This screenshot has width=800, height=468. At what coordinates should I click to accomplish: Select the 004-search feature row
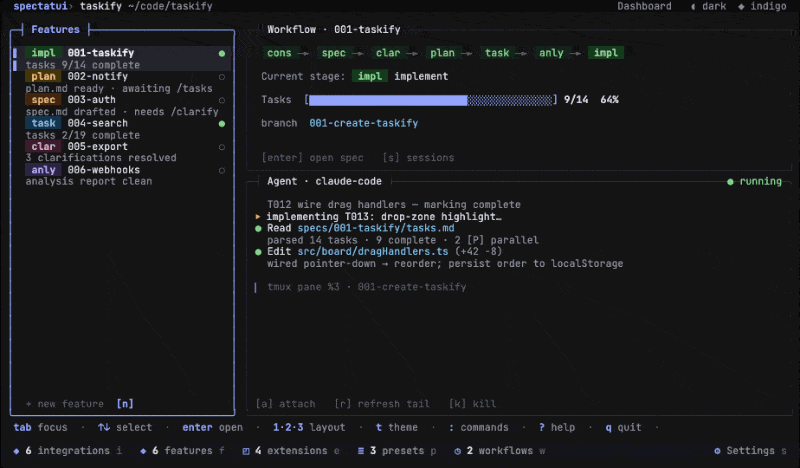click(x=122, y=129)
